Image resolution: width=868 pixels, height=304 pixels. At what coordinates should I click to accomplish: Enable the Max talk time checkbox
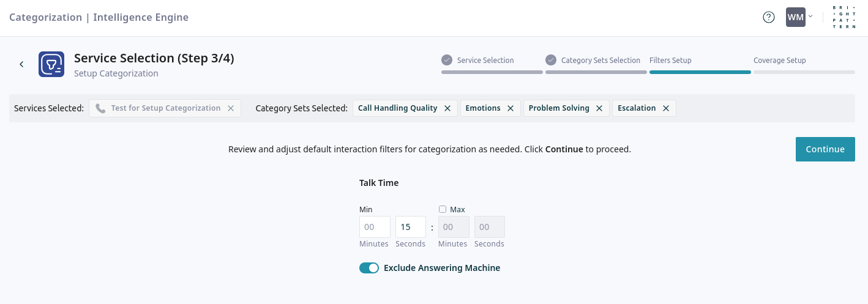click(x=443, y=209)
